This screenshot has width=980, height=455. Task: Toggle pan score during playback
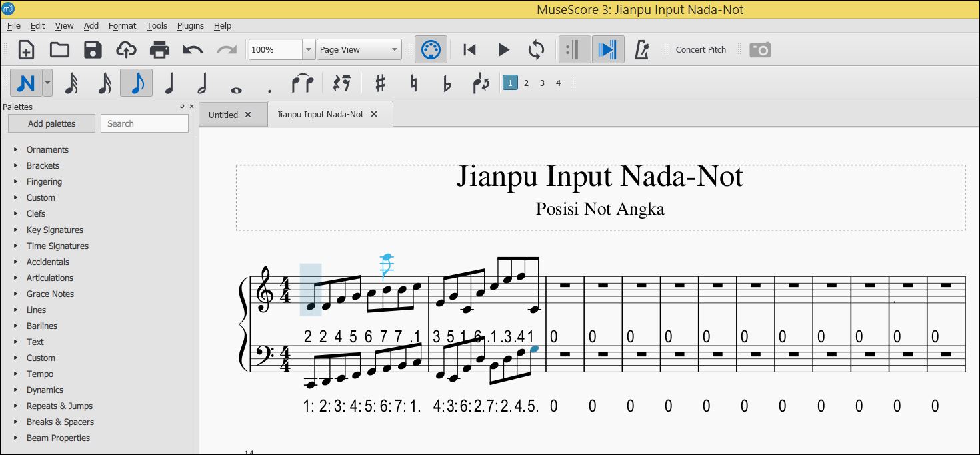609,49
